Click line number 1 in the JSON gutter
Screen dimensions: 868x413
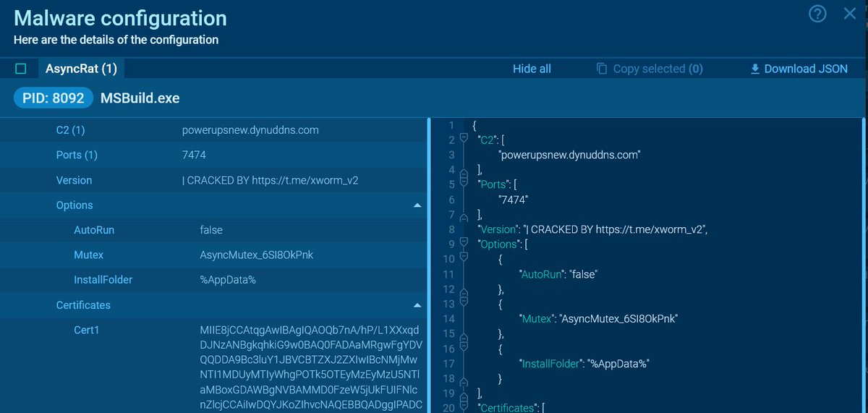click(451, 125)
